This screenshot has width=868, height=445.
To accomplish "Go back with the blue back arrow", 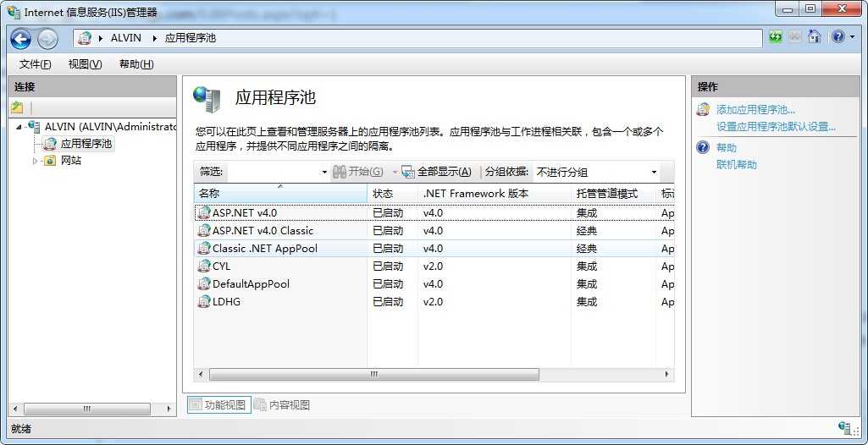I will tap(21, 38).
